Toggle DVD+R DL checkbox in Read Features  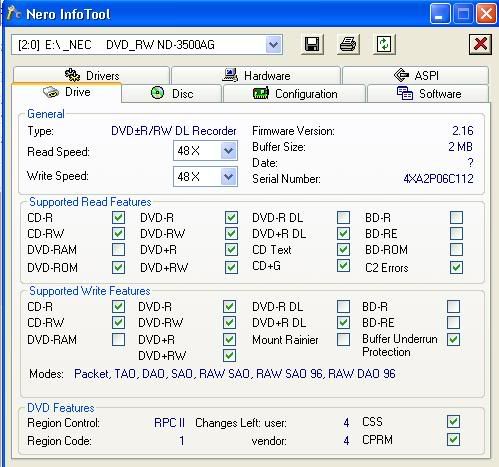tap(343, 233)
